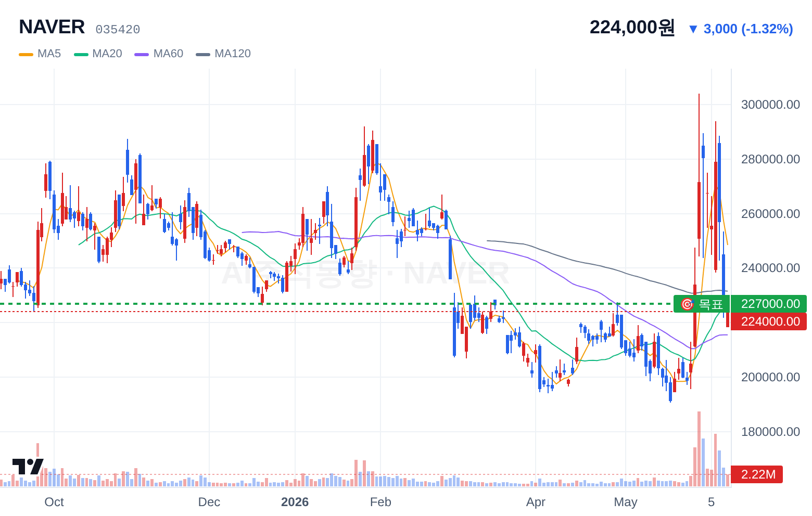Click the Feb time axis label
Screen dimensions: 812x516
(380, 502)
